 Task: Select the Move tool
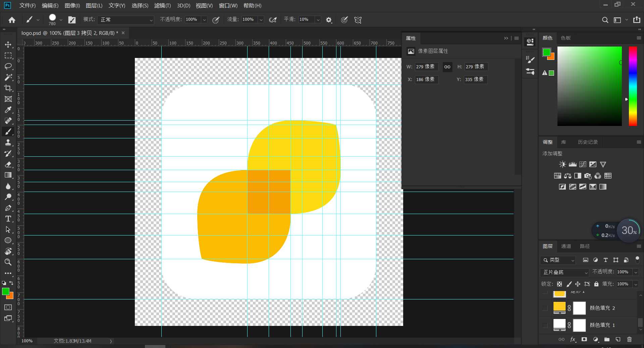[x=8, y=45]
